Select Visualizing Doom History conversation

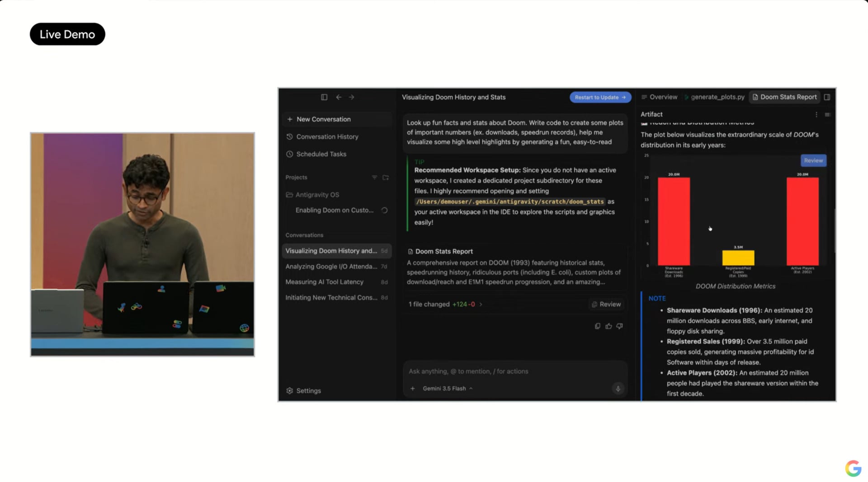(x=337, y=251)
